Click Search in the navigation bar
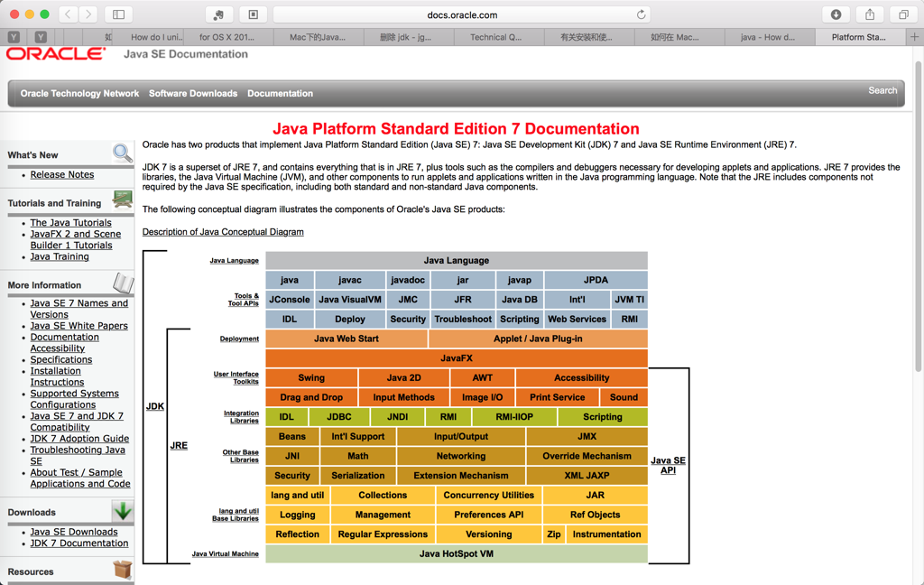Screen dimensions: 924x585 tap(882, 90)
